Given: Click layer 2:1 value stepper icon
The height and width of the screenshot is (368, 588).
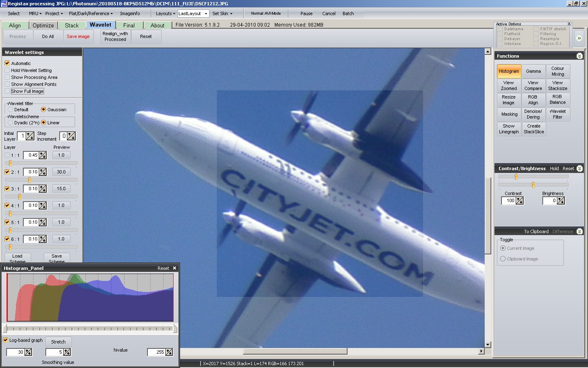Looking at the screenshot, I should (x=42, y=172).
